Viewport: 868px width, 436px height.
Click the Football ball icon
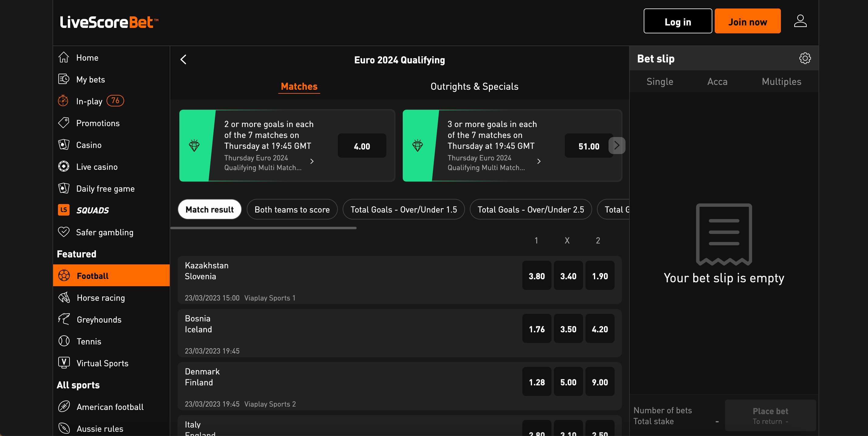[x=64, y=275]
